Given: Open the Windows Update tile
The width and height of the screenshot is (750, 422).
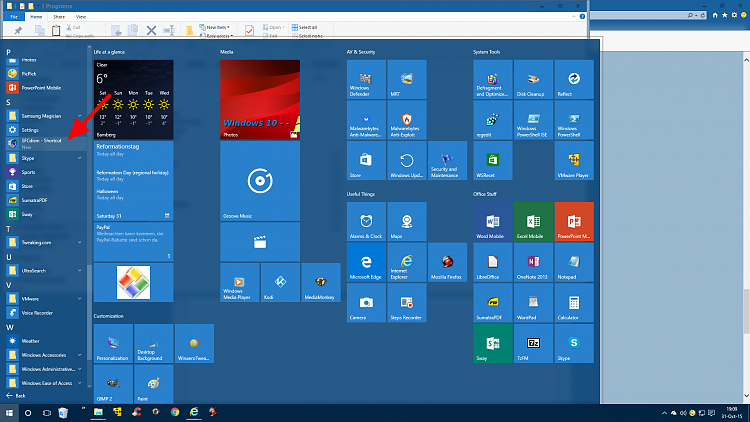Looking at the screenshot, I should [407, 161].
